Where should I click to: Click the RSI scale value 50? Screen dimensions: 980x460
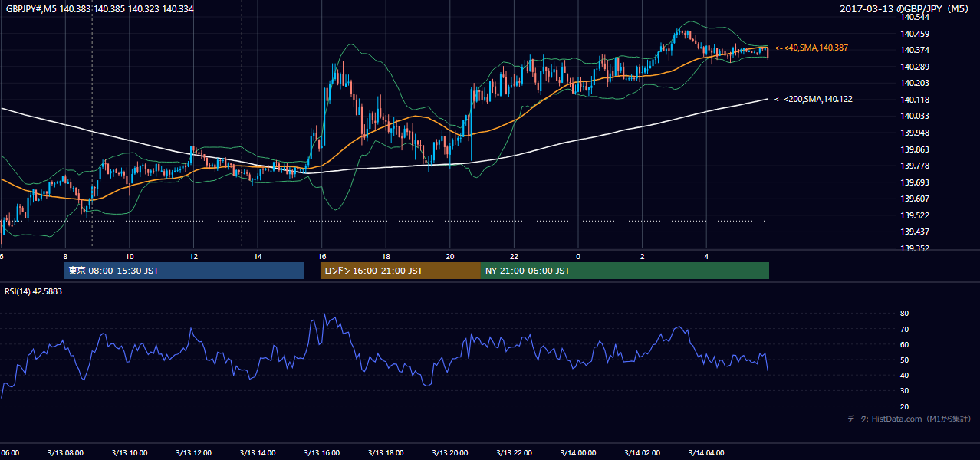pos(904,360)
